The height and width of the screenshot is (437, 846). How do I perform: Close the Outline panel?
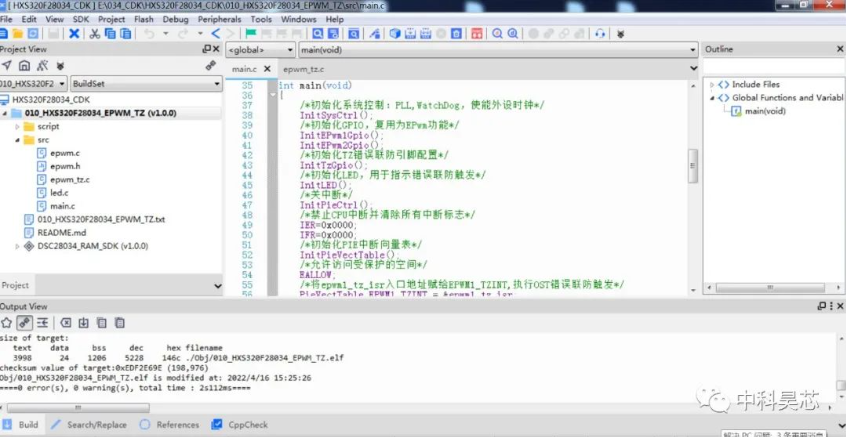[840, 49]
